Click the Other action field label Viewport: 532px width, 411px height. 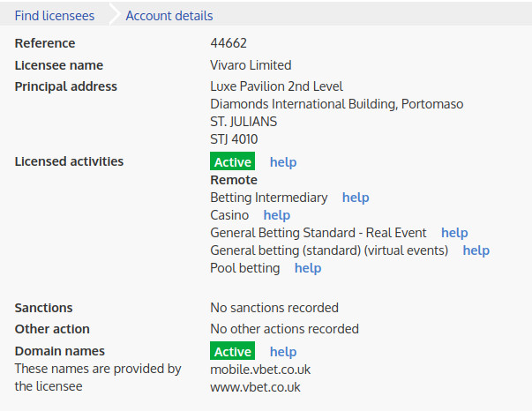tap(52, 329)
